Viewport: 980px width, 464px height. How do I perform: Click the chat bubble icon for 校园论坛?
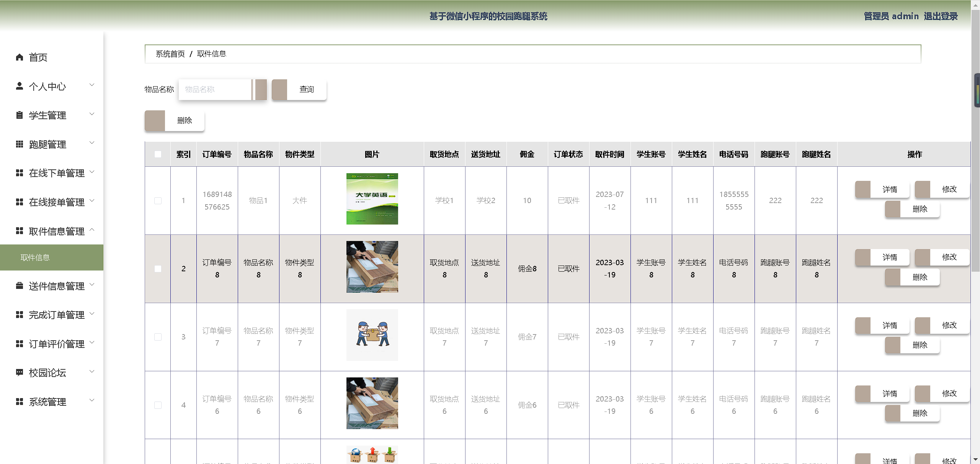[20, 372]
